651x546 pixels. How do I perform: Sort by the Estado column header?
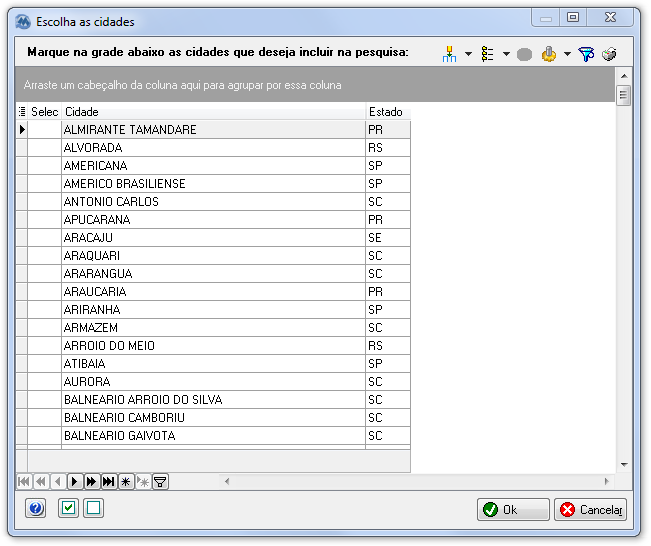(x=388, y=112)
